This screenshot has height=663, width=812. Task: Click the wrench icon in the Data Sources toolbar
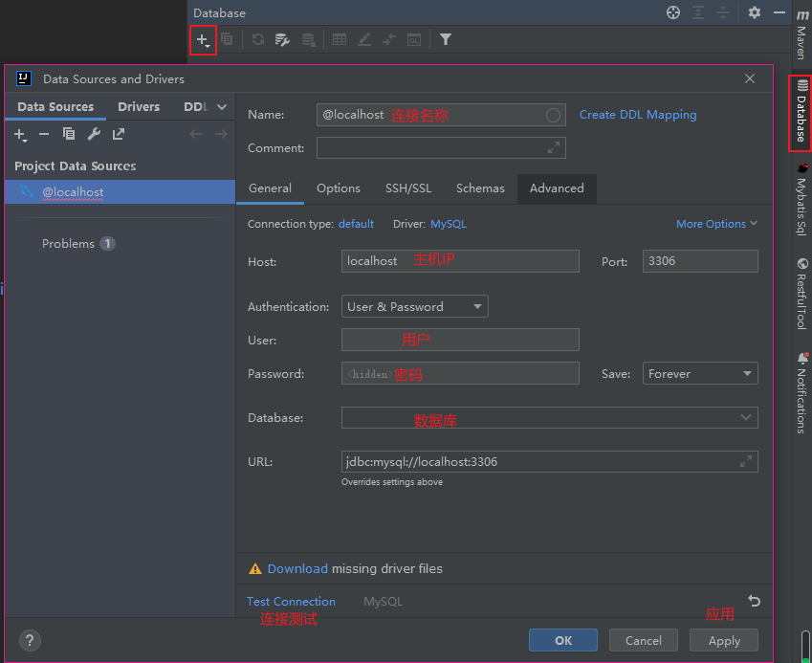point(94,135)
